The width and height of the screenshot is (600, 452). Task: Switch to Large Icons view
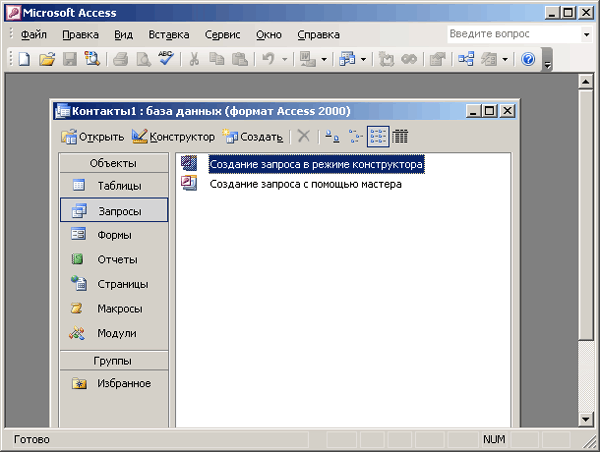[332, 136]
